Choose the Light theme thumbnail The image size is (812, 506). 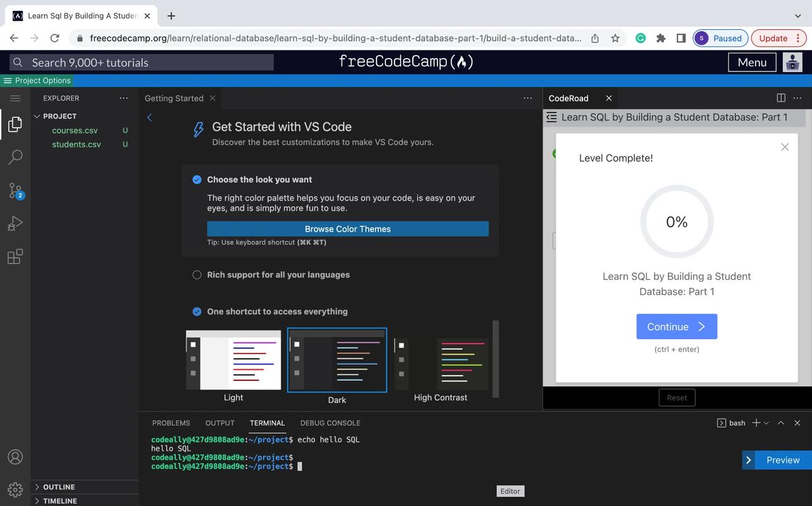point(233,359)
